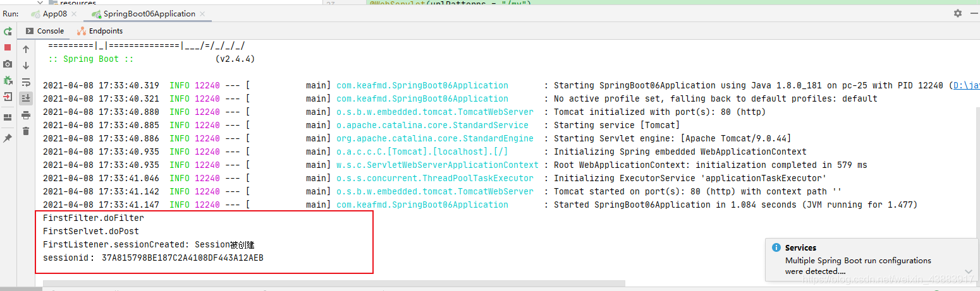Select 'Root WebApplicationContext: initialization completed' message
Viewport: 980px width, 291px height.
pyautogui.click(x=711, y=165)
